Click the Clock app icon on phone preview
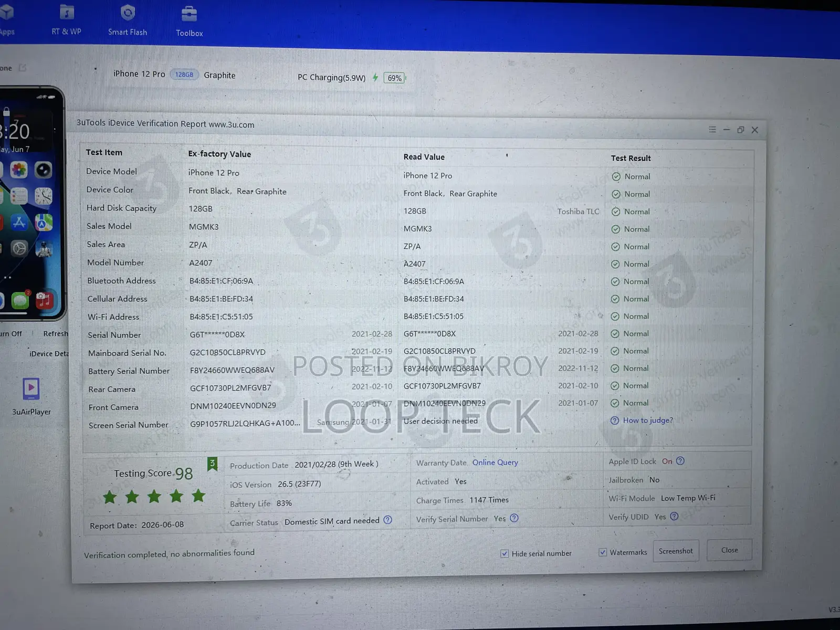This screenshot has height=630, width=840. point(43,196)
